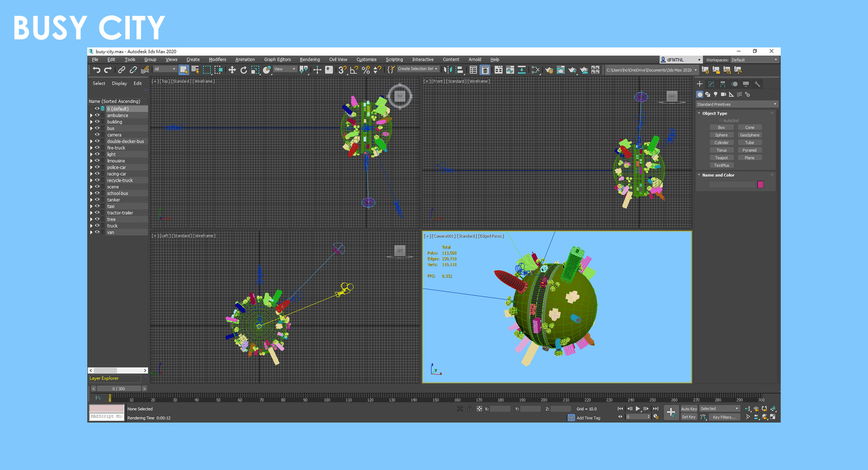Switch to the Modify panel tab icon

click(711, 84)
